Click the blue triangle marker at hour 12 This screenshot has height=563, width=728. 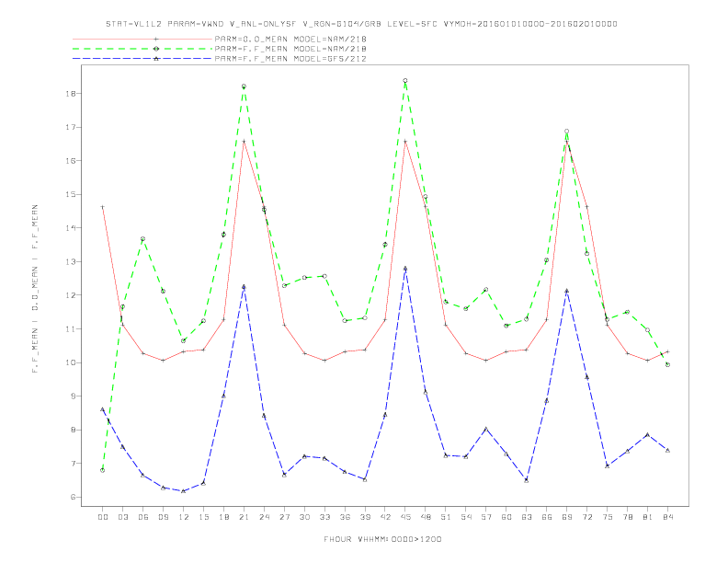(x=184, y=491)
